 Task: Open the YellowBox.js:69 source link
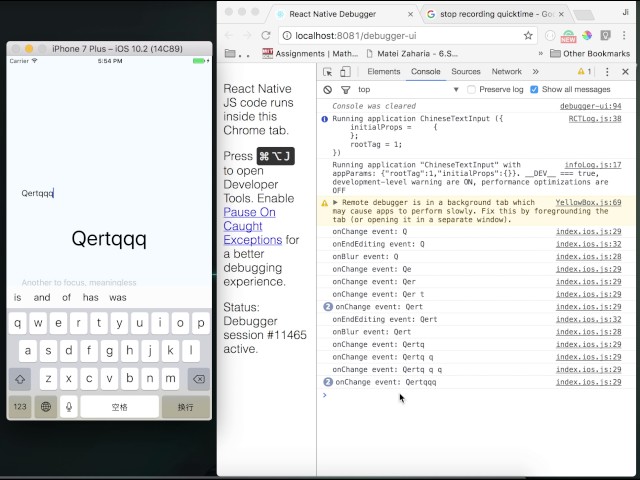coord(589,202)
